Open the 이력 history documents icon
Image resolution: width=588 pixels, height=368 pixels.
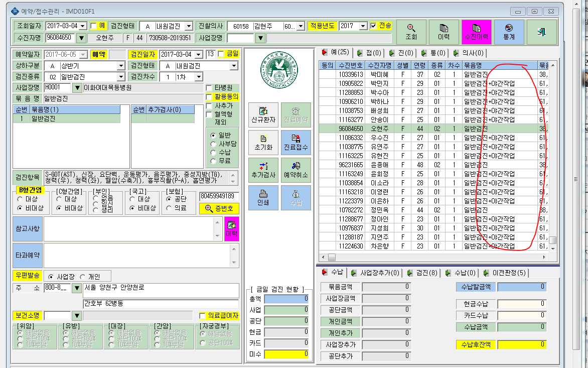[444, 28]
